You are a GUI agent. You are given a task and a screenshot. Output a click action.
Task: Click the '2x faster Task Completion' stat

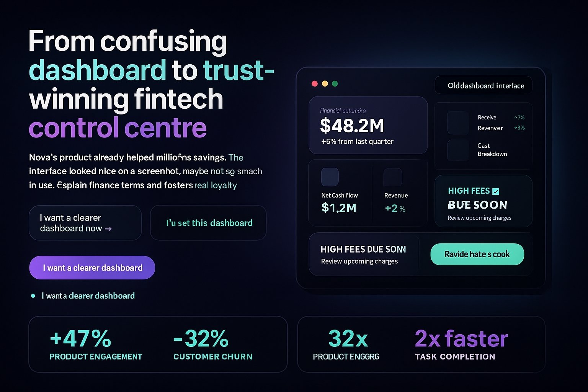coord(461,345)
